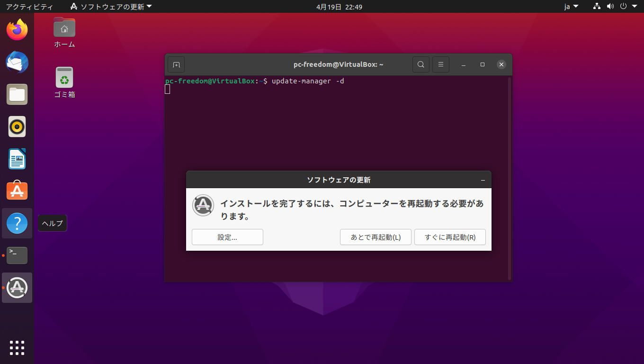Click すぐに再起動(R) button
Image resolution: width=644 pixels, height=364 pixels.
pyautogui.click(x=450, y=237)
